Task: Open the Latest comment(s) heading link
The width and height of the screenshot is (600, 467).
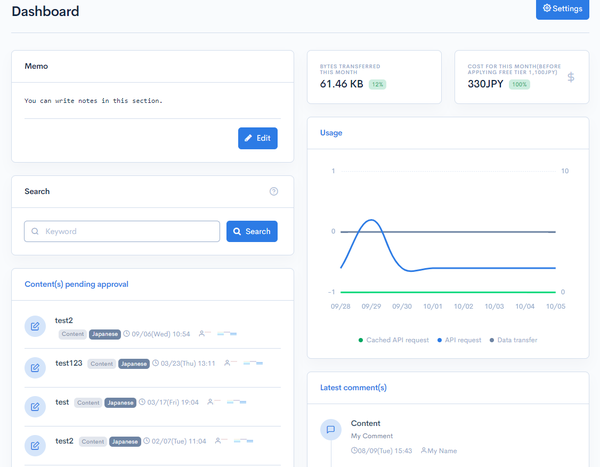Action: pos(353,388)
